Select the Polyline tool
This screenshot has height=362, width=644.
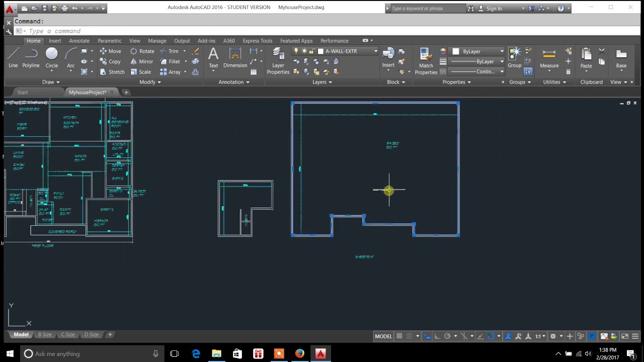(x=31, y=57)
